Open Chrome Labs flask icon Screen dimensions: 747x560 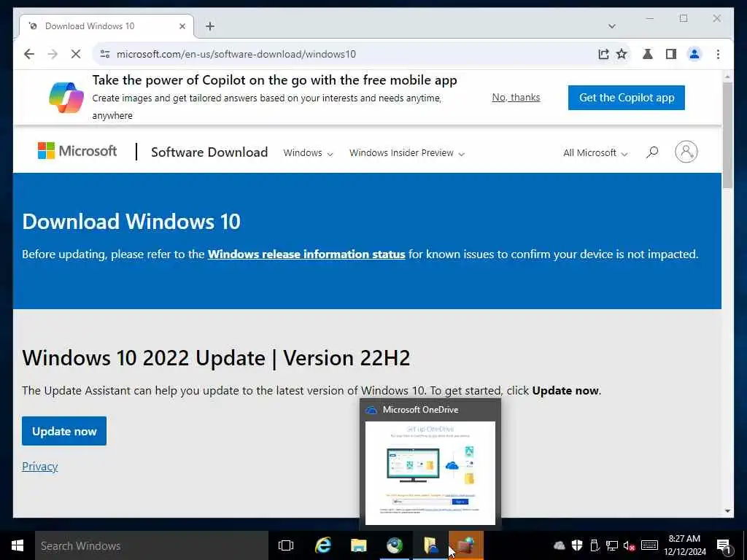[648, 54]
